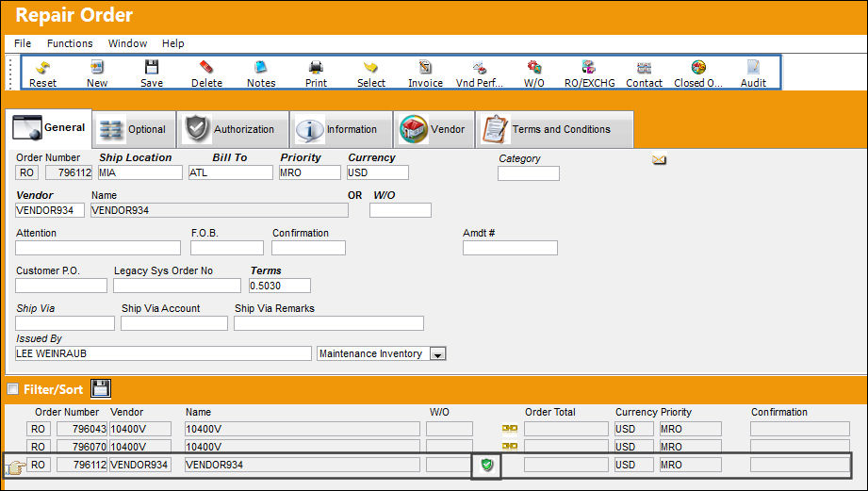Select order number 796070 in the list
Screen dimensions: 868x491
pos(82,447)
